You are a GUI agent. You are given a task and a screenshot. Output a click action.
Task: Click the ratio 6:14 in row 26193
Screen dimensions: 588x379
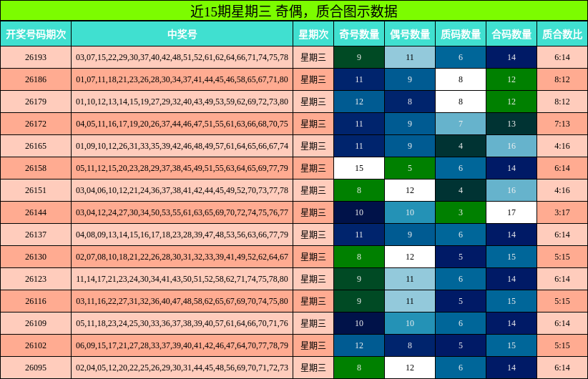pyautogui.click(x=562, y=57)
